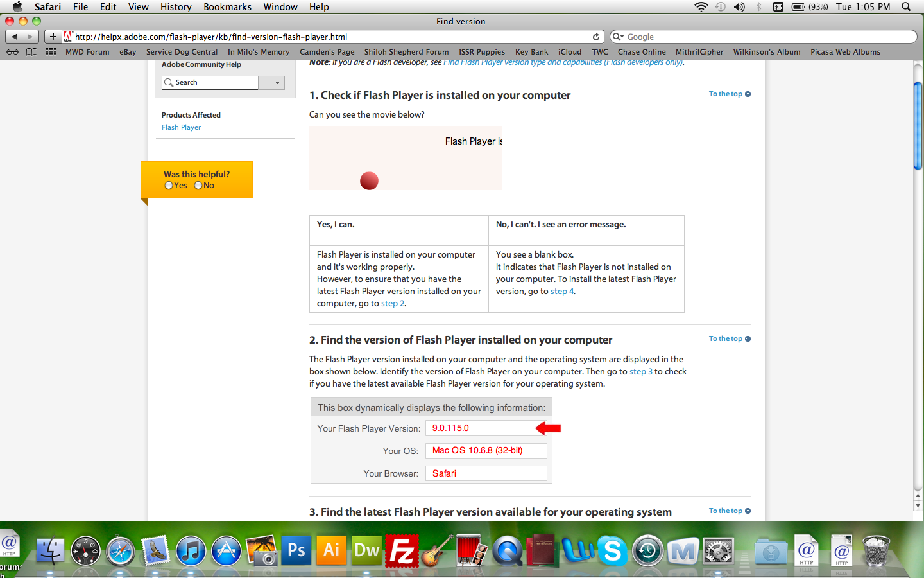Viewport: 924px width, 578px height.
Task: Open the Reading List glasses icon
Action: point(13,52)
